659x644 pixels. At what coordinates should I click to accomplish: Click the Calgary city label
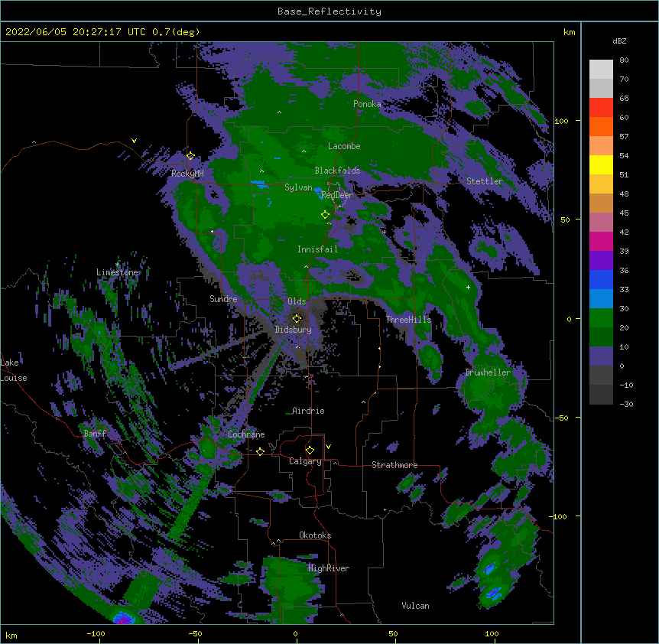click(x=306, y=461)
